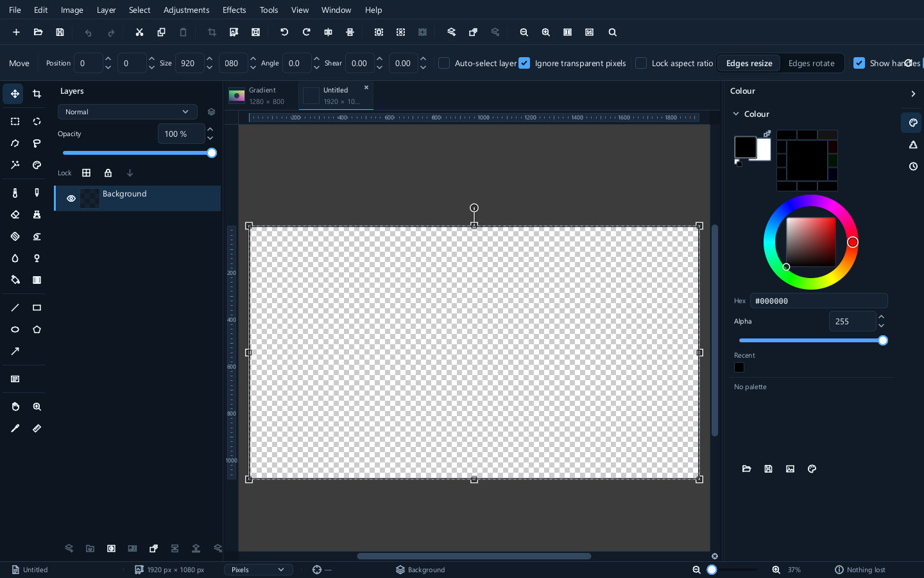Click the white background colour swatch
Screen dimensions: 924x578
click(x=765, y=150)
